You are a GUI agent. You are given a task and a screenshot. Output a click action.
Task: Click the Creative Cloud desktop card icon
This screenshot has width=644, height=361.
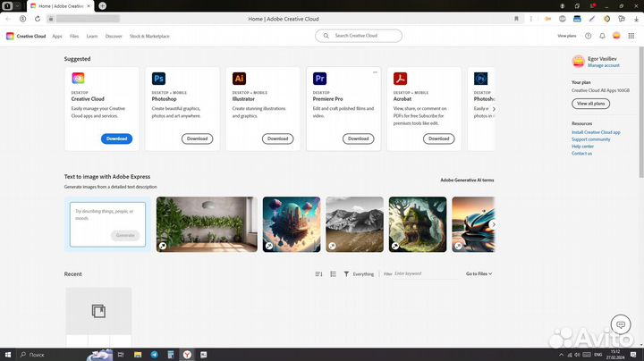pos(78,79)
